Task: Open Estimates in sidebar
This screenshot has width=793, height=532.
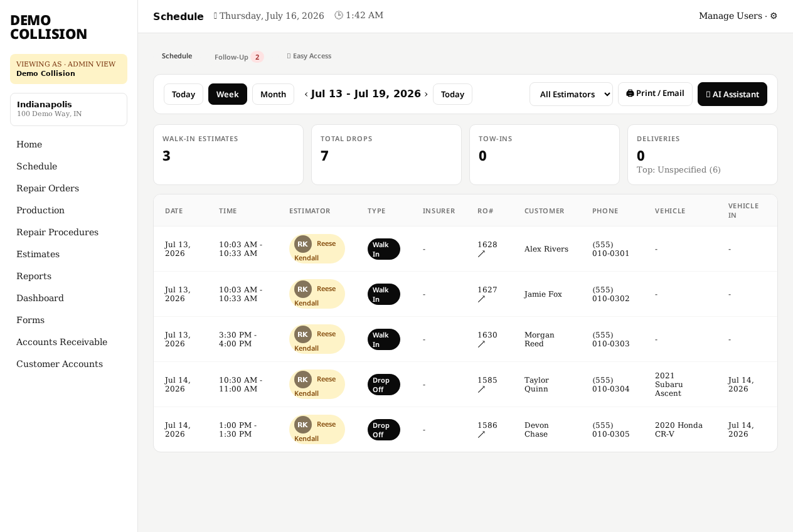Action: click(x=68, y=254)
